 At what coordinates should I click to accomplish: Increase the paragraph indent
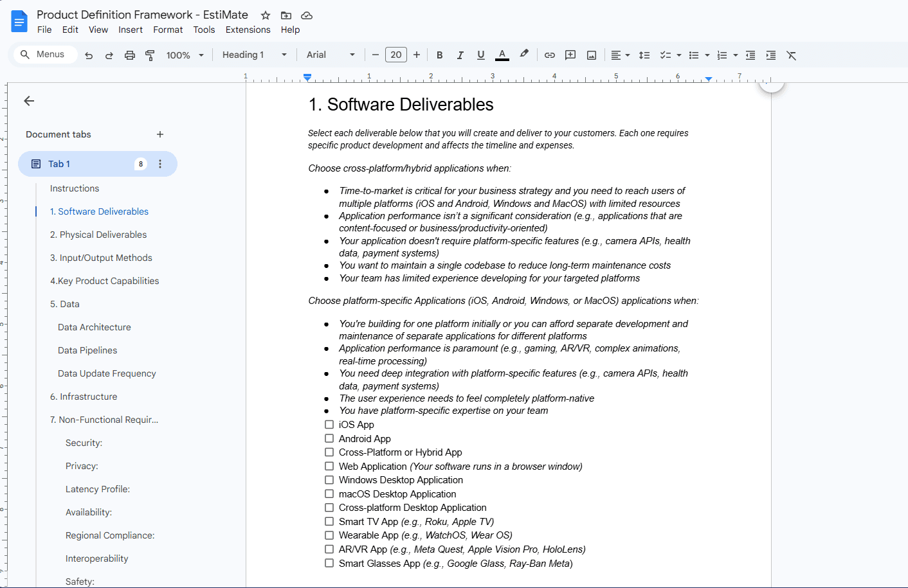771,55
